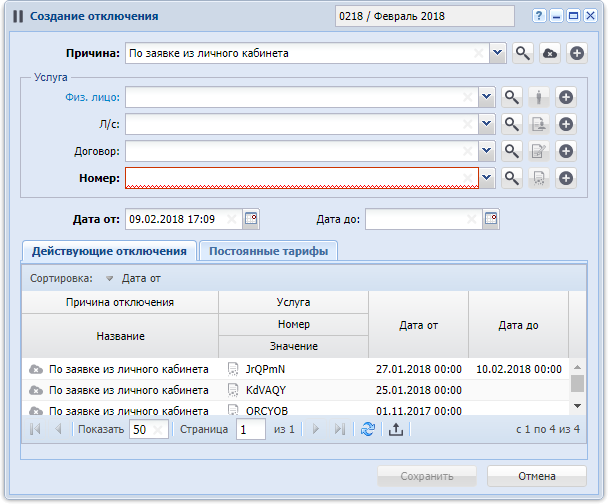The image size is (608, 504).
Task: Click the date 27.01.2018 00:00 cell
Action: coord(419,369)
